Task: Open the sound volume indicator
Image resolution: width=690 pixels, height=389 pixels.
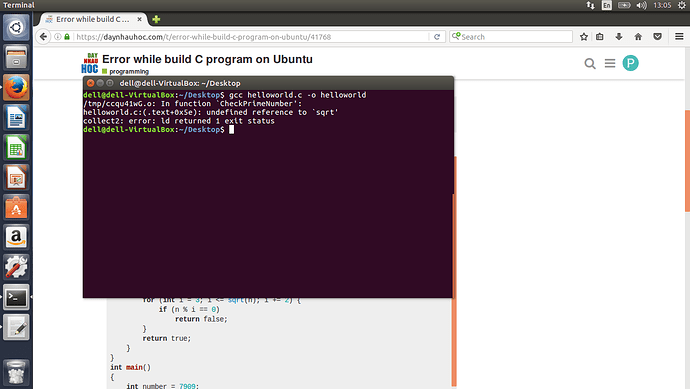Action: (x=642, y=5)
